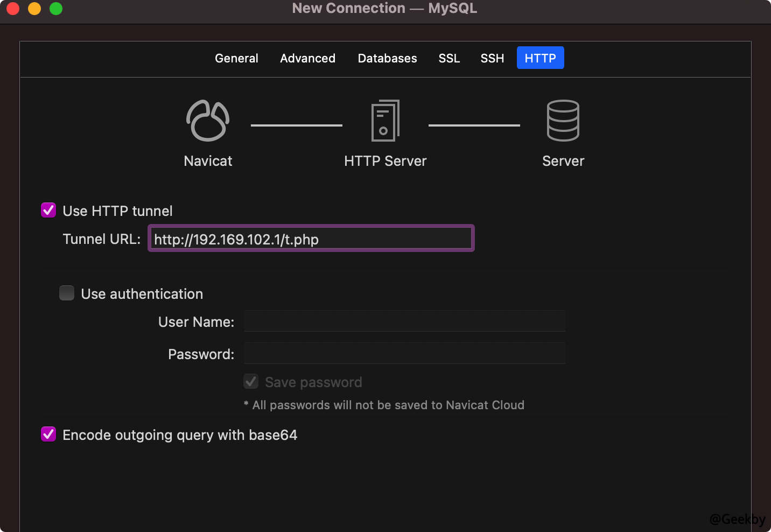
Task: Select the HTTP tab
Action: tap(541, 58)
